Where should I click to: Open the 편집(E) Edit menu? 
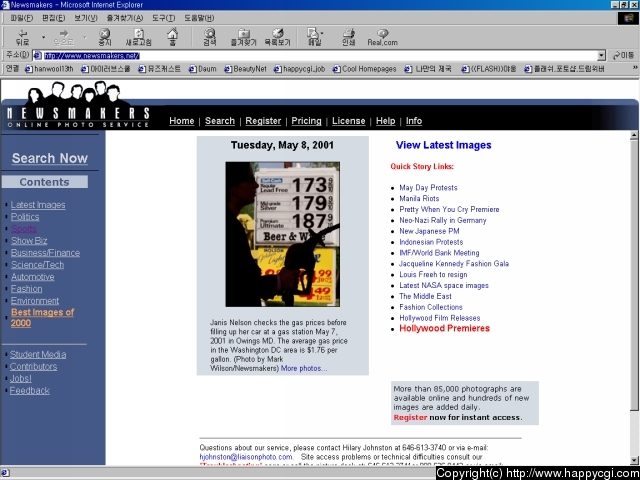(53, 18)
